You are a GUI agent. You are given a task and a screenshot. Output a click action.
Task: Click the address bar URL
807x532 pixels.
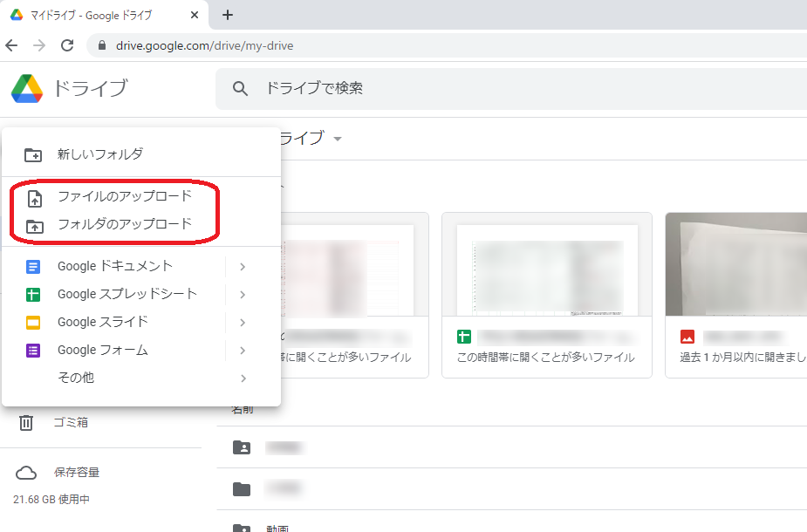tap(205, 46)
